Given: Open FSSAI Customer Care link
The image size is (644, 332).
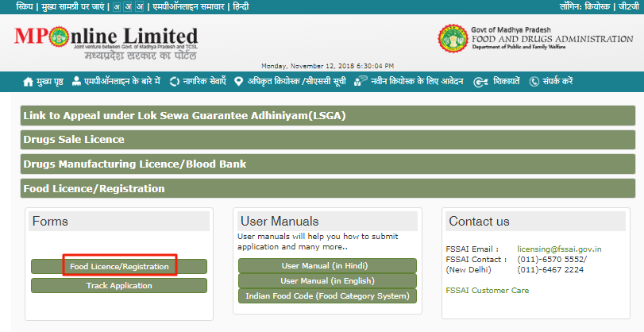Looking at the screenshot, I should tap(487, 290).
